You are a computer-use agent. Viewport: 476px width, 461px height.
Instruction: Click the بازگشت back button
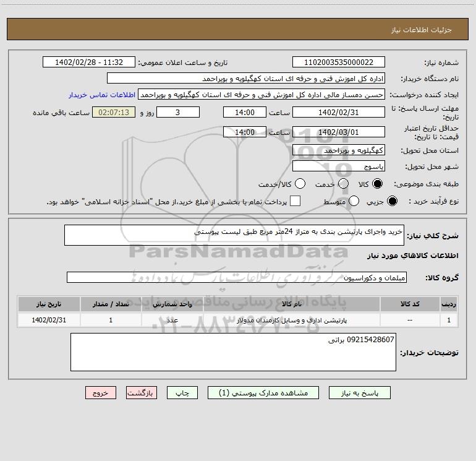tap(142, 393)
